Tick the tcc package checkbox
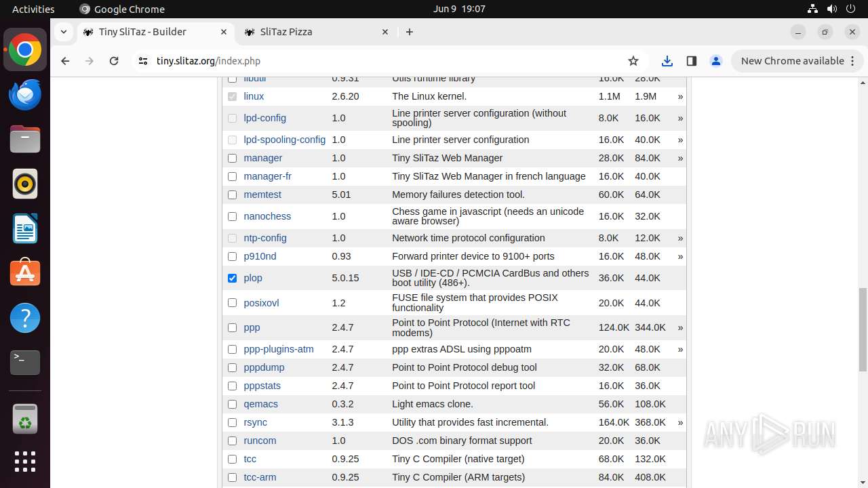Image resolution: width=868 pixels, height=488 pixels. [x=233, y=459]
